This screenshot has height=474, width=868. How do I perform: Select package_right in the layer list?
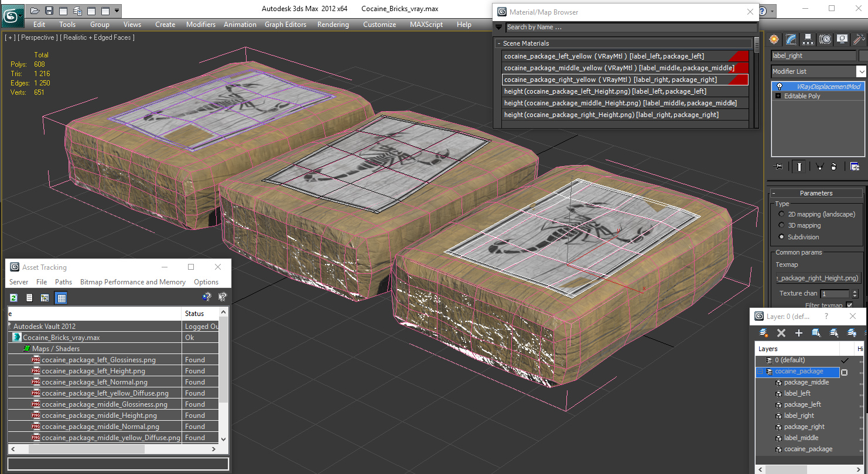[x=804, y=427]
